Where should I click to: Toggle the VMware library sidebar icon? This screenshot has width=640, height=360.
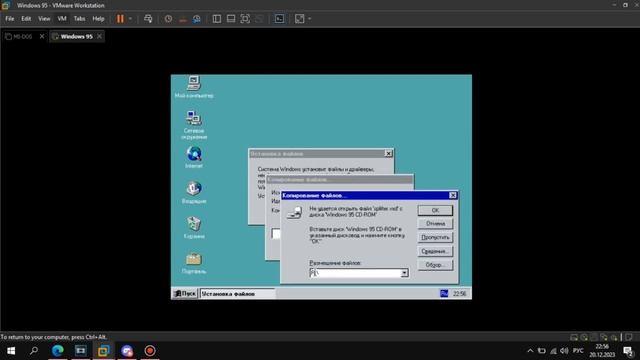(x=217, y=19)
